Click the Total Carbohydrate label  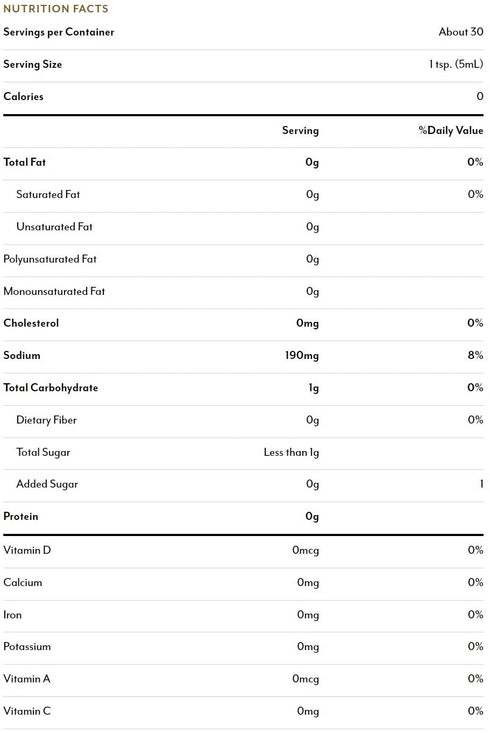pyautogui.click(x=50, y=388)
